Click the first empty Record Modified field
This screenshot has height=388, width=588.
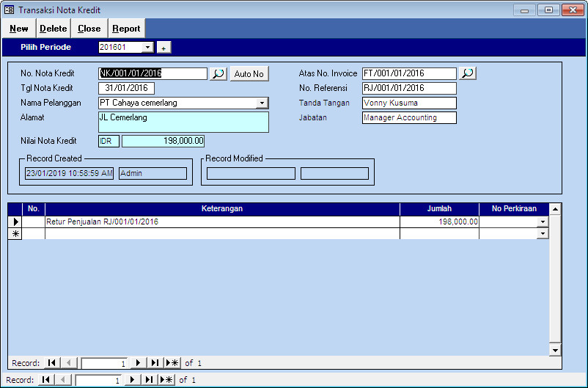(251, 173)
